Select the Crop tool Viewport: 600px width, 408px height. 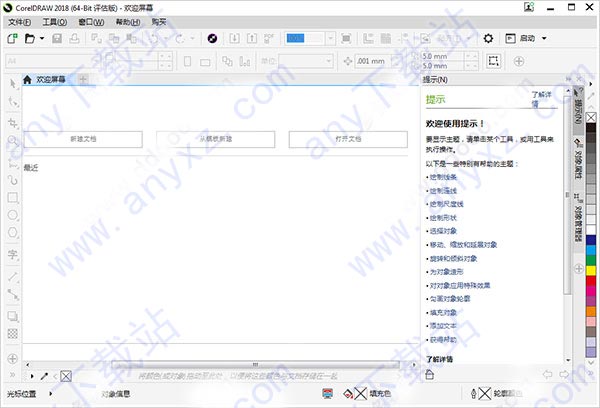click(x=13, y=123)
